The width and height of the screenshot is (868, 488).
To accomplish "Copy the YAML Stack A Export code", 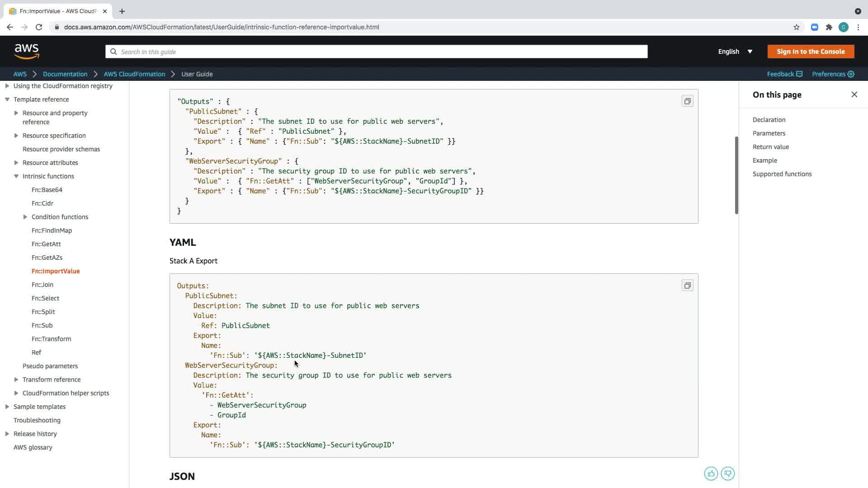I will 687,286.
